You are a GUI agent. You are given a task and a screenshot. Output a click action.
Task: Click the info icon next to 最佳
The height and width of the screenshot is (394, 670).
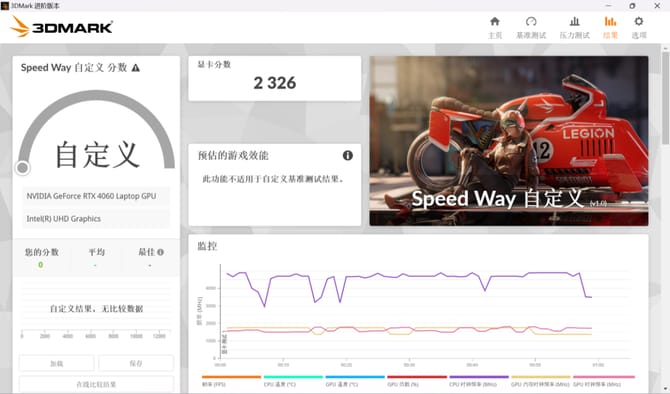[161, 252]
